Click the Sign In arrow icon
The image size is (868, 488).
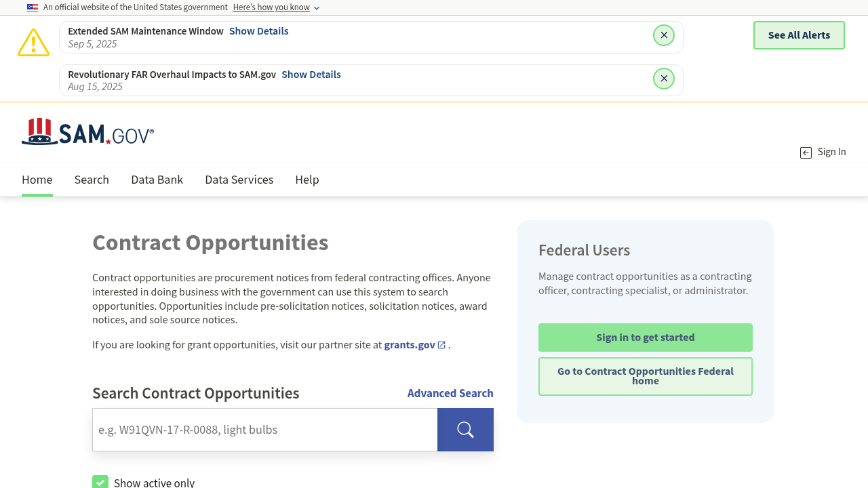click(806, 152)
